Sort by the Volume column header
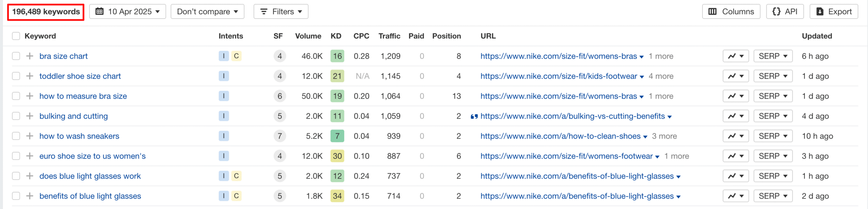 point(308,36)
